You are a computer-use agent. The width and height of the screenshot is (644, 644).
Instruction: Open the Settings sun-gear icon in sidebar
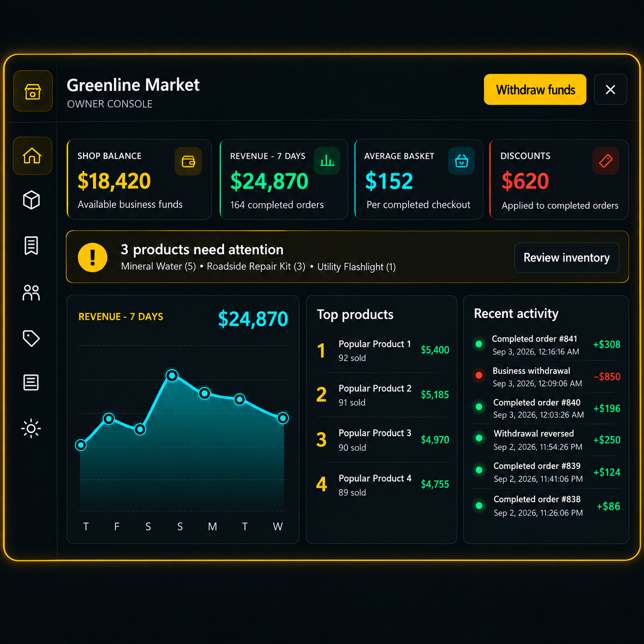click(31, 428)
